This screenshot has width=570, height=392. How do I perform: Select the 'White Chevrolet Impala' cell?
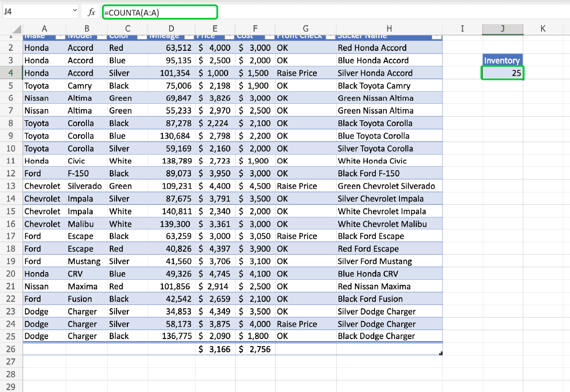coord(389,211)
